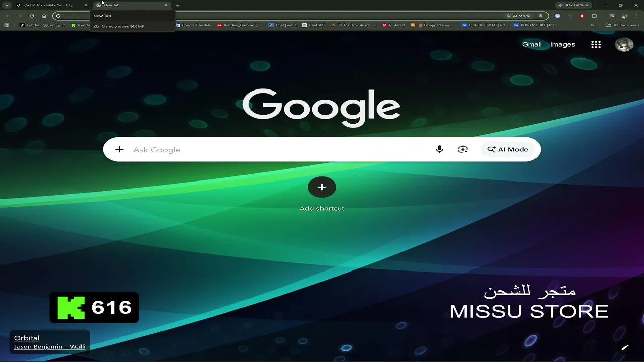Open the Chrome three-dot menu
The width and height of the screenshot is (644, 362).
tap(636, 16)
